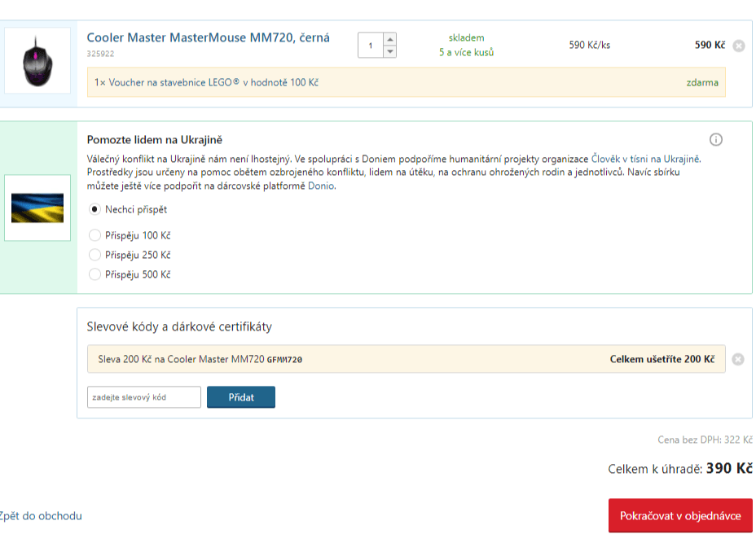Choose 'Přispěju 250 Kč' donation option
756x534 pixels.
[x=94, y=255]
